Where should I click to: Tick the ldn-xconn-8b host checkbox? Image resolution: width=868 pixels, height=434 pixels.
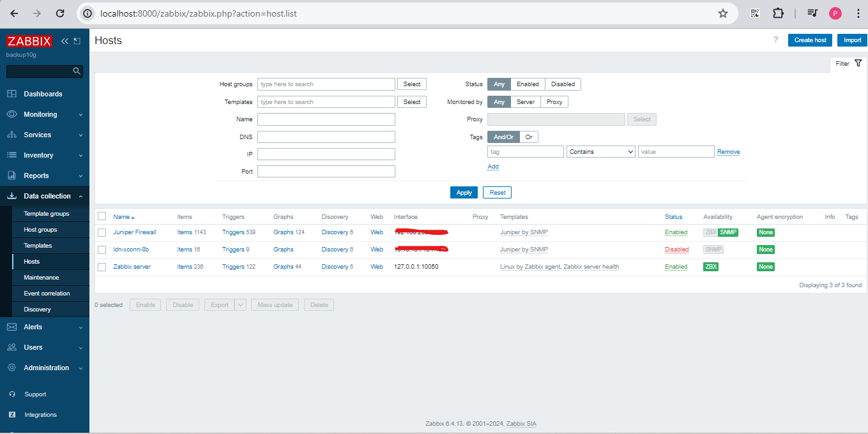coord(102,250)
